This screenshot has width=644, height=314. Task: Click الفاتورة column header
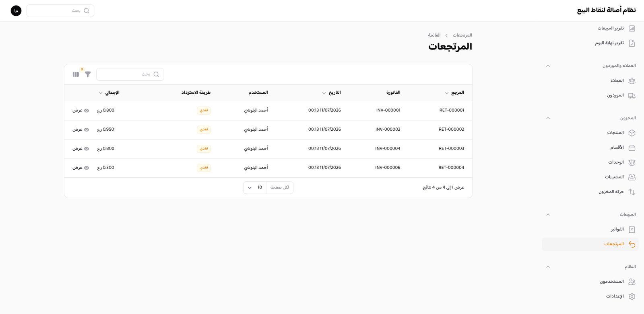(393, 93)
